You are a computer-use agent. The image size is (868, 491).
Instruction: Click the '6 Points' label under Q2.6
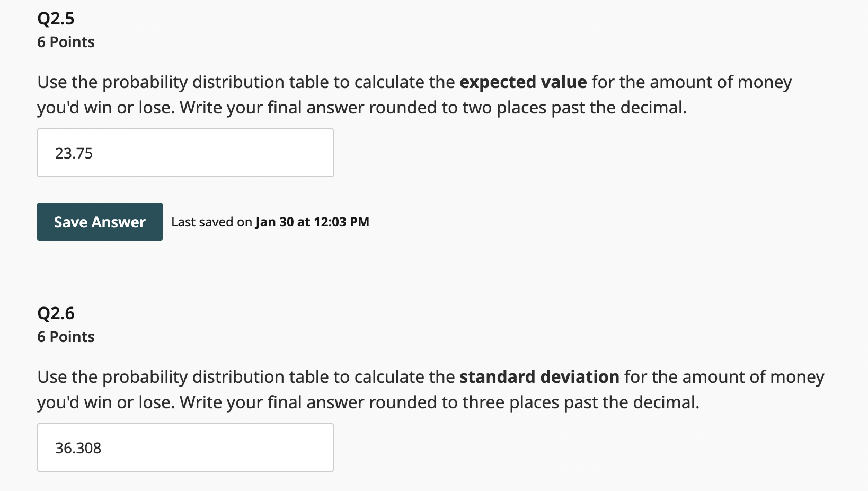[x=66, y=336]
